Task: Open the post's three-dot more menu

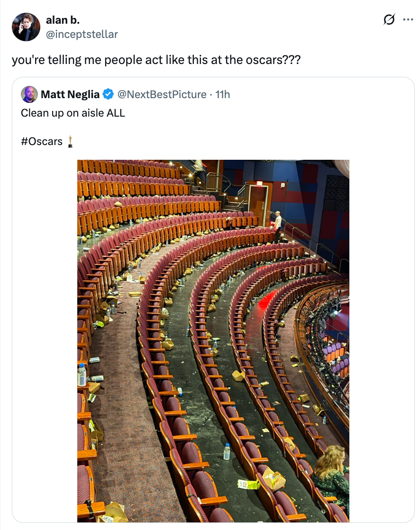Action: (408, 19)
